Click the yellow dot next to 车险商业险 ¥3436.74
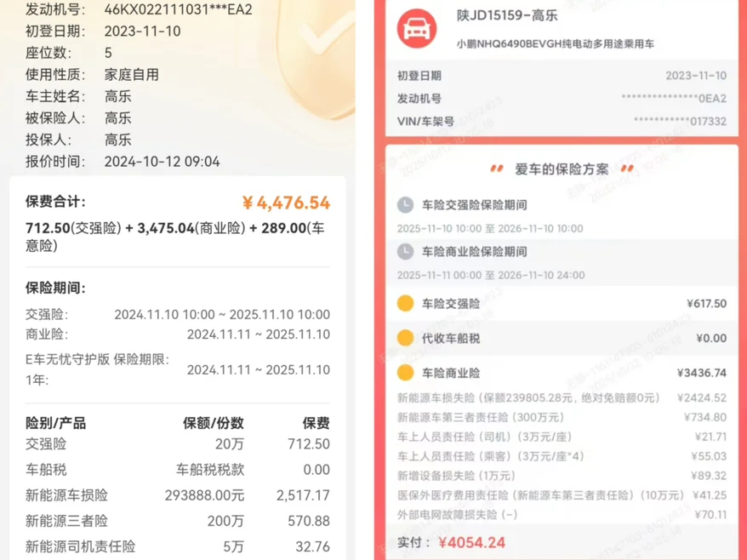 406,373
